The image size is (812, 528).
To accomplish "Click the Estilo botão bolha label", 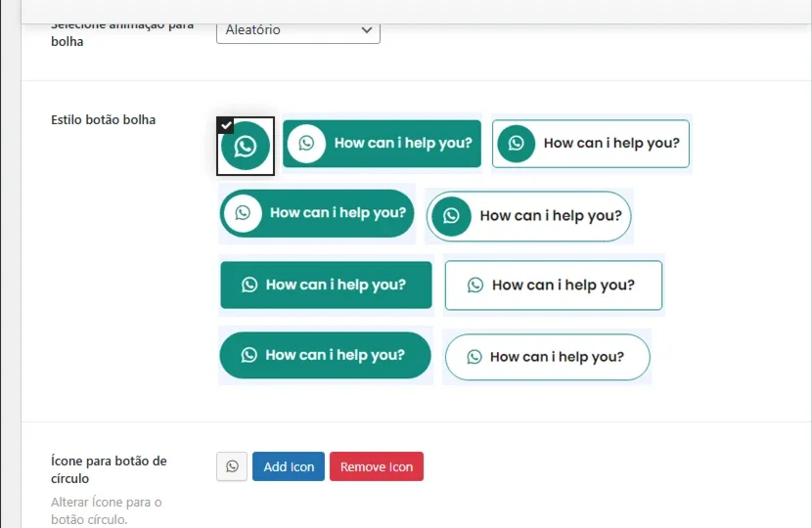I will pos(103,120).
